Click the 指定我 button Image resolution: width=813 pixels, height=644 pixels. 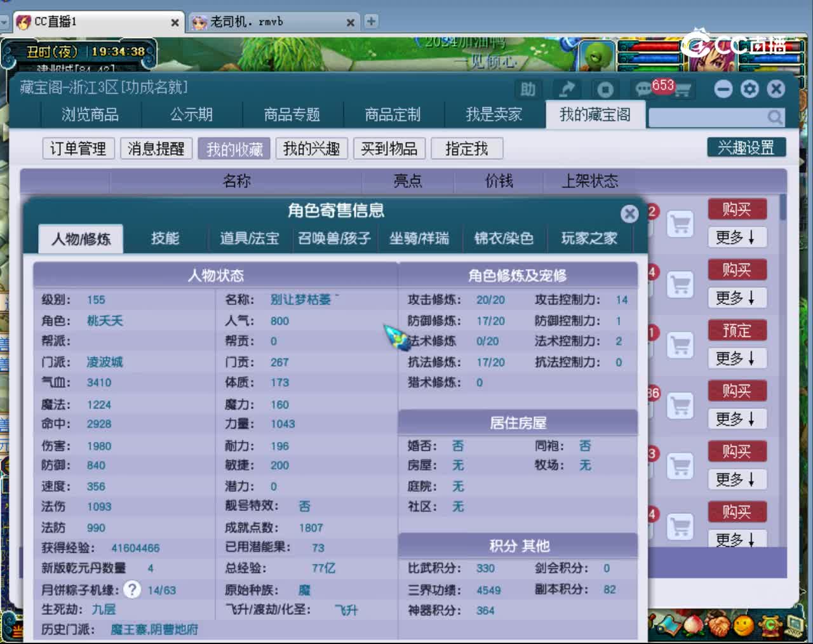[467, 149]
